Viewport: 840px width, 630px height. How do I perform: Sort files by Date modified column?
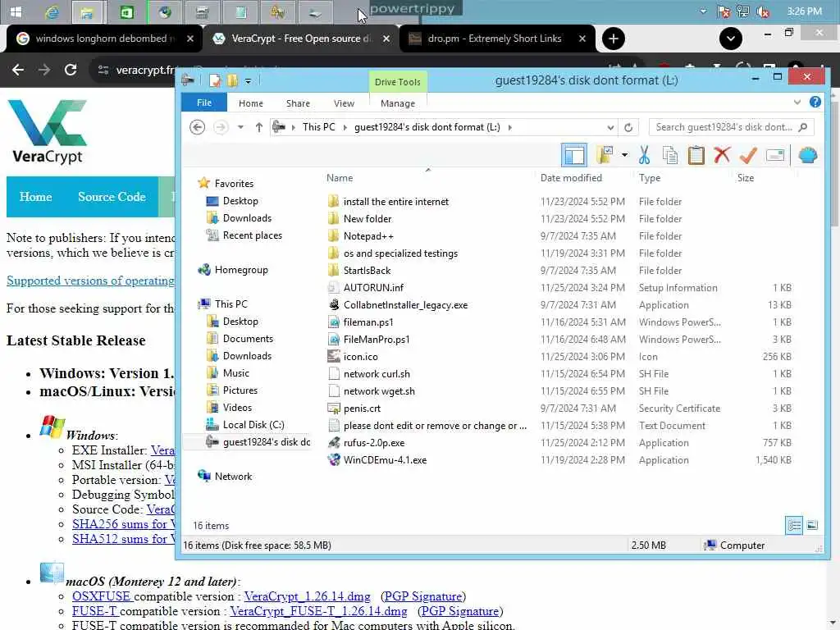click(571, 178)
